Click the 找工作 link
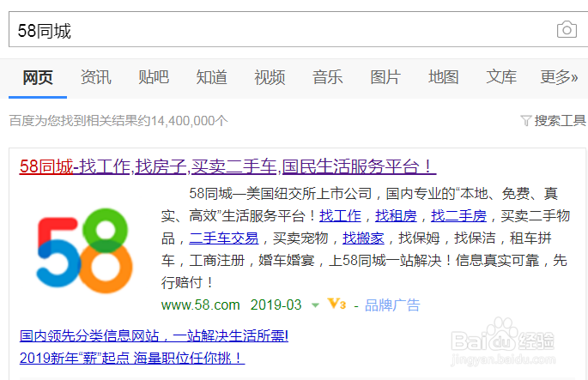 coord(340,216)
